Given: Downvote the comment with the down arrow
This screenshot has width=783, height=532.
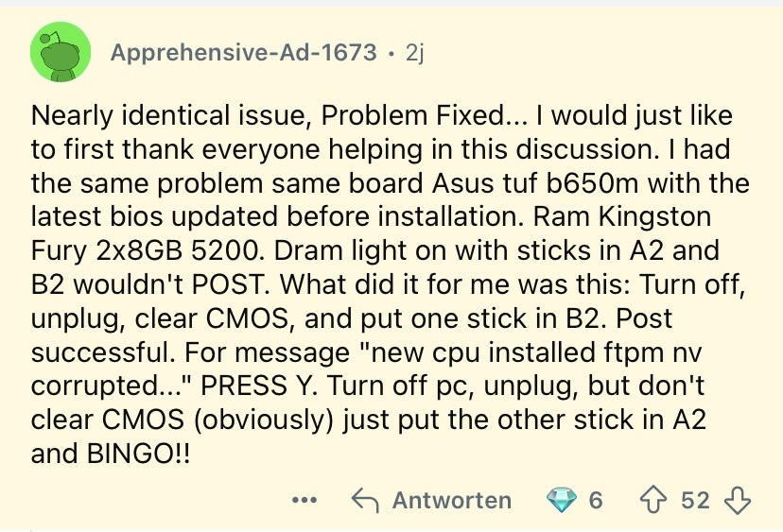Looking at the screenshot, I should tap(737, 501).
